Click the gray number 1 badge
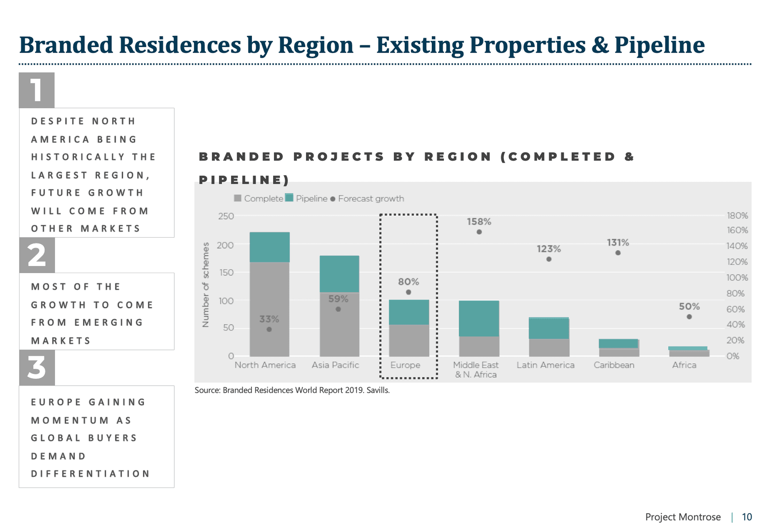772x532 pixels. coord(36,90)
